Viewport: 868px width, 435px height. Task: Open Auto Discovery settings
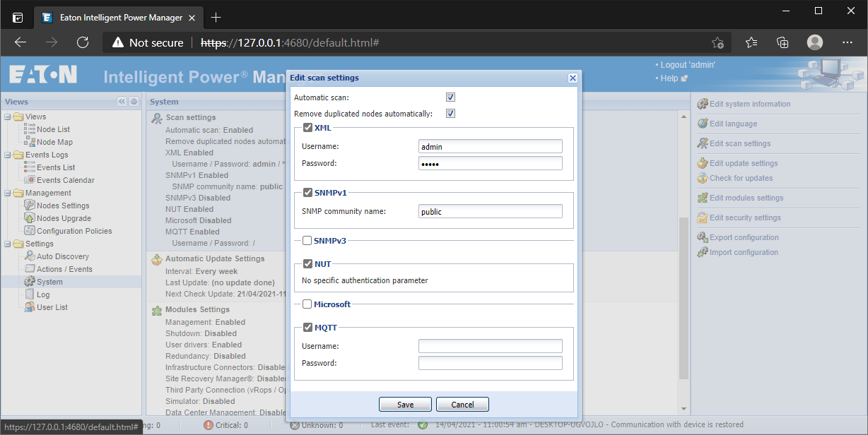coord(63,256)
